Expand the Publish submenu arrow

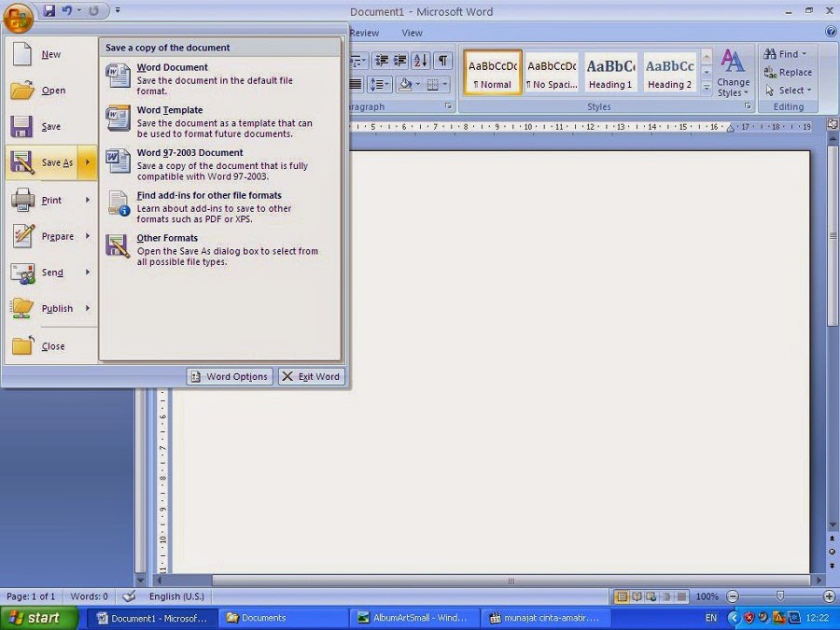point(88,308)
